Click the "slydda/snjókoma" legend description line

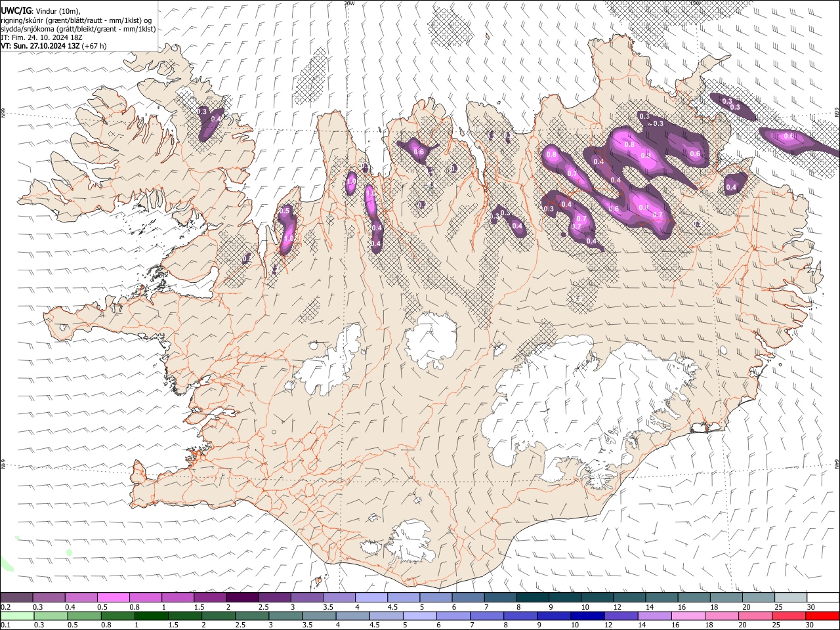[x=79, y=29]
